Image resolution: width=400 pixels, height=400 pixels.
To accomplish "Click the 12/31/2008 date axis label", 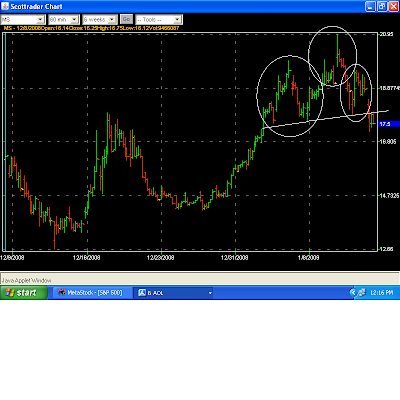I will click(235, 257).
